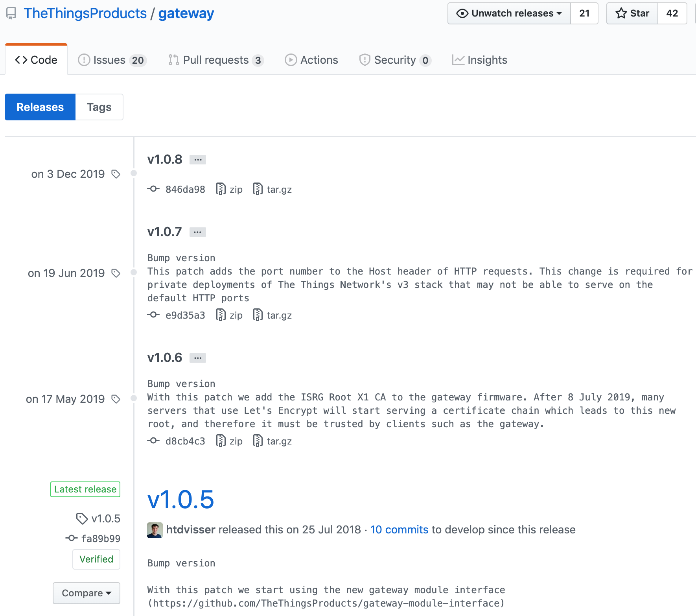696x616 pixels.
Task: Click the htdvisser avatar image
Action: 155,530
